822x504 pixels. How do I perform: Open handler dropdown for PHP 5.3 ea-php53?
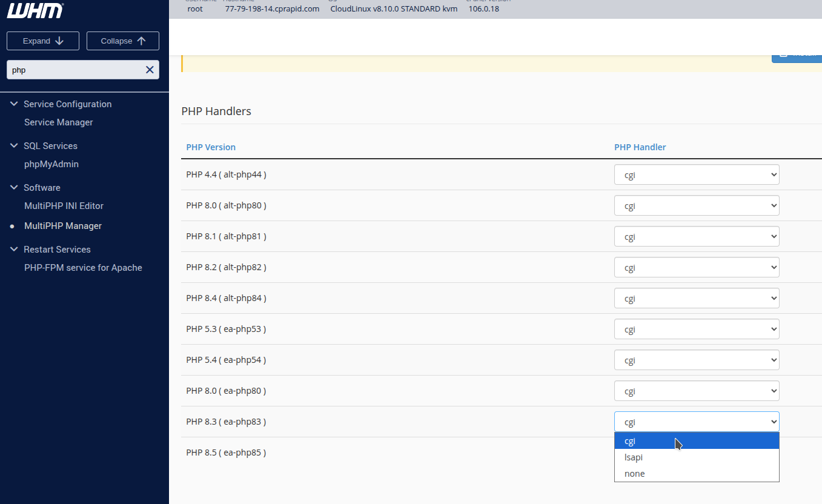coord(697,329)
